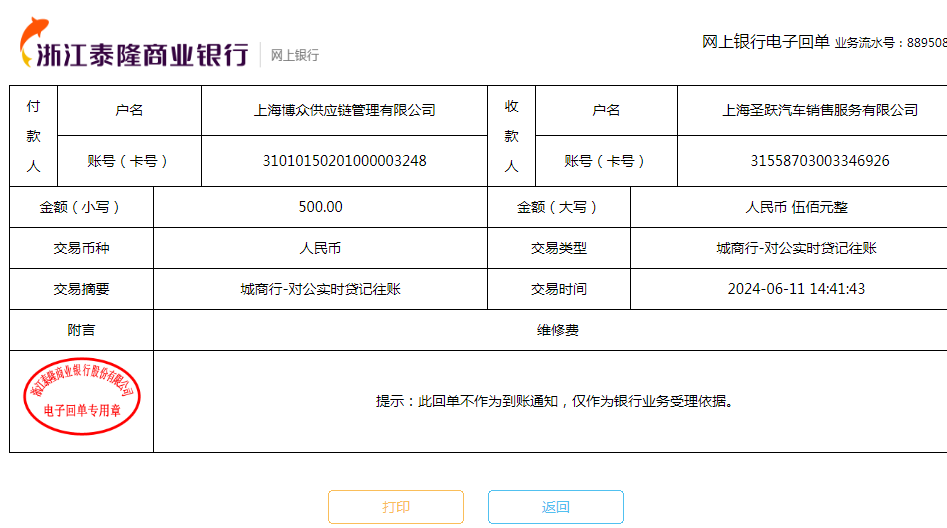The image size is (947, 528).
Task: Click the 提示 notice text about 到账通知
Action: coord(555,402)
